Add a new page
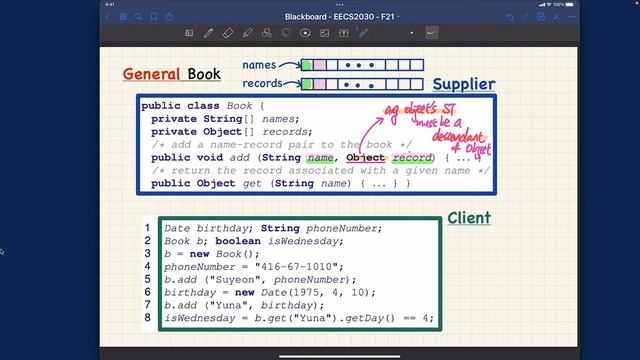The width and height of the screenshot is (640, 360). click(x=541, y=17)
